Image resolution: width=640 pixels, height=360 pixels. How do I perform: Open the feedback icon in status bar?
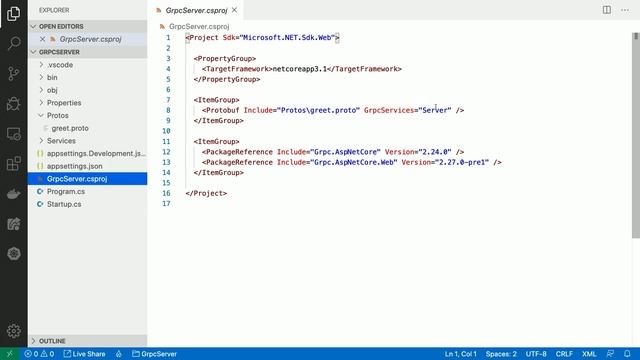pos(610,354)
